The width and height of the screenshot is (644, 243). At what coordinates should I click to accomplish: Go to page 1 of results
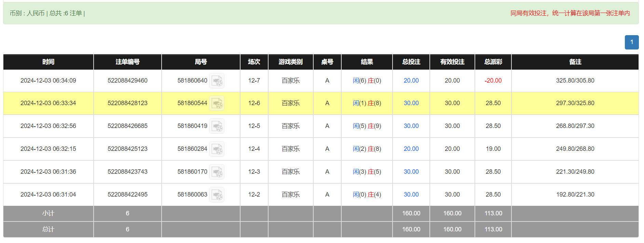coord(631,42)
